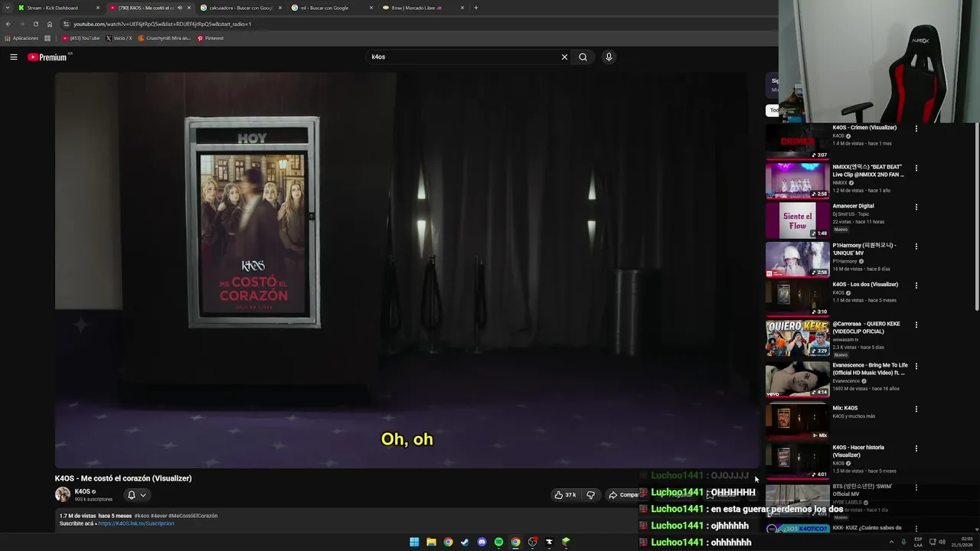Open Spotify from the taskbar
This screenshot has width=980, height=551.
click(x=498, y=542)
